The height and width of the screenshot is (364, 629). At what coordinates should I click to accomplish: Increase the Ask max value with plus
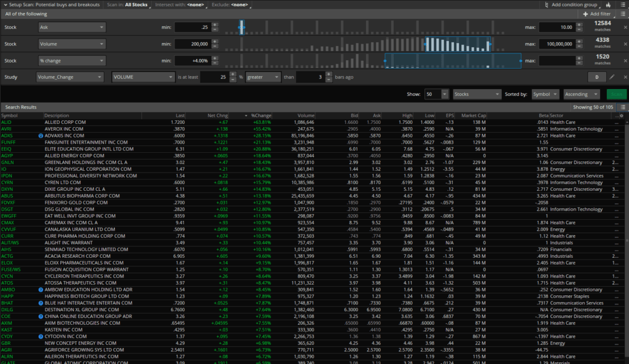coord(579,25)
